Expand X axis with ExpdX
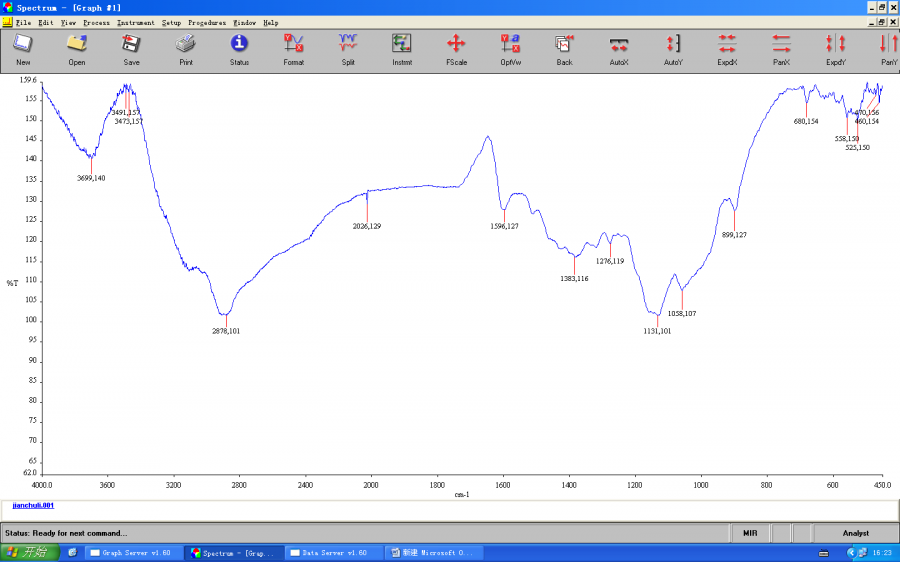Viewport: 900px width, 562px height. [727, 50]
